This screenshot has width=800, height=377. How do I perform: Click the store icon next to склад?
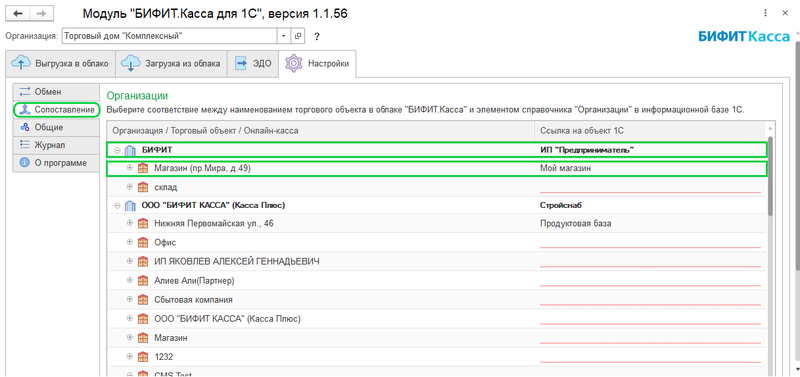coord(142,187)
